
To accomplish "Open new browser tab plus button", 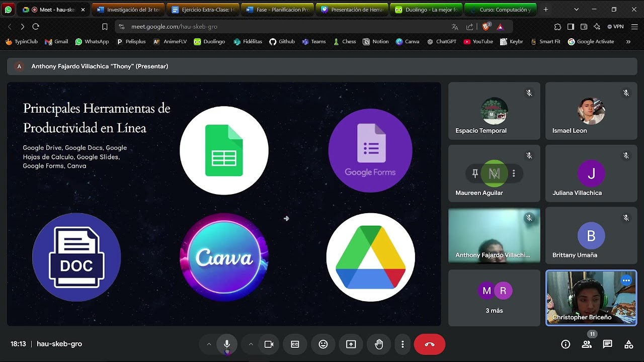I will click(545, 10).
